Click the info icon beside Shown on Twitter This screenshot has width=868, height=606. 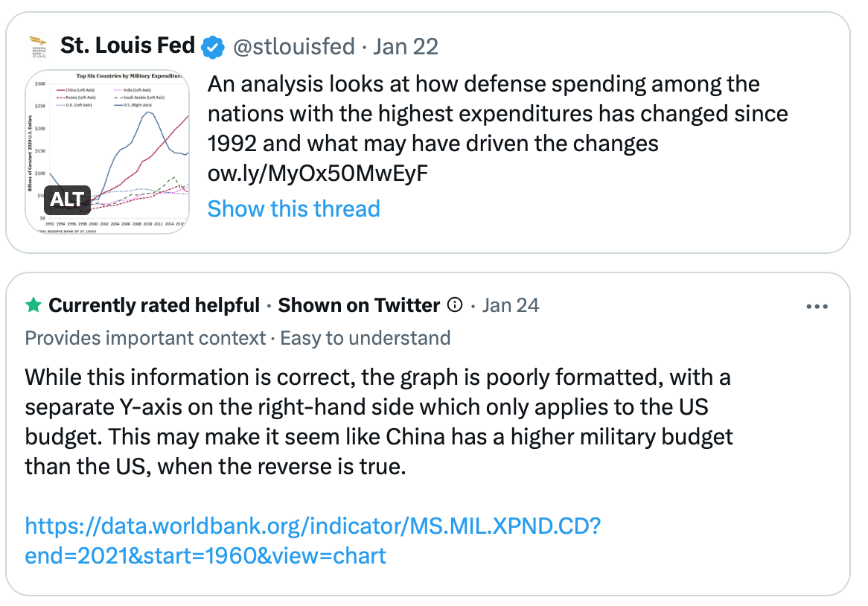coord(454,305)
